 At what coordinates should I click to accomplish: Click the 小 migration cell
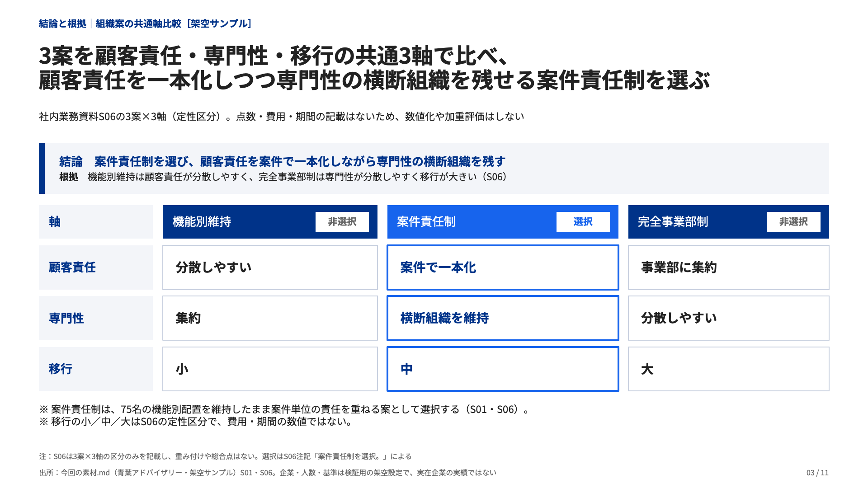[x=270, y=369]
